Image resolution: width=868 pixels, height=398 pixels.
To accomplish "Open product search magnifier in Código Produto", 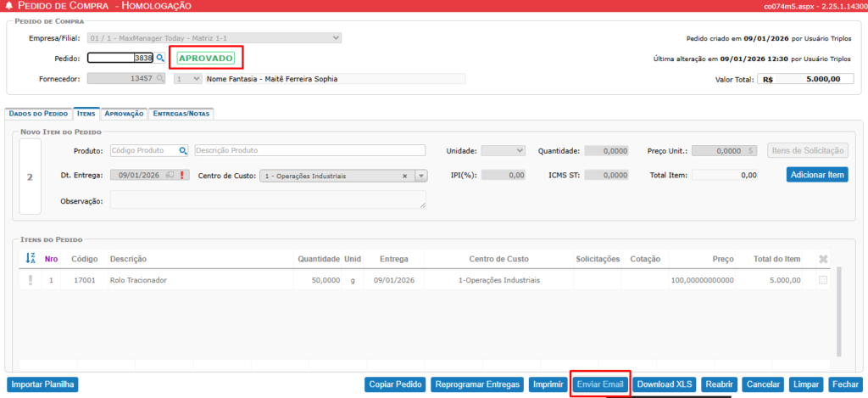I will (x=182, y=151).
